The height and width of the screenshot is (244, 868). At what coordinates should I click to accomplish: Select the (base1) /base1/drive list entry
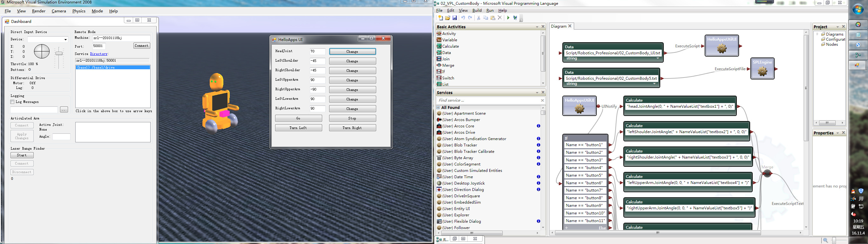coord(113,67)
